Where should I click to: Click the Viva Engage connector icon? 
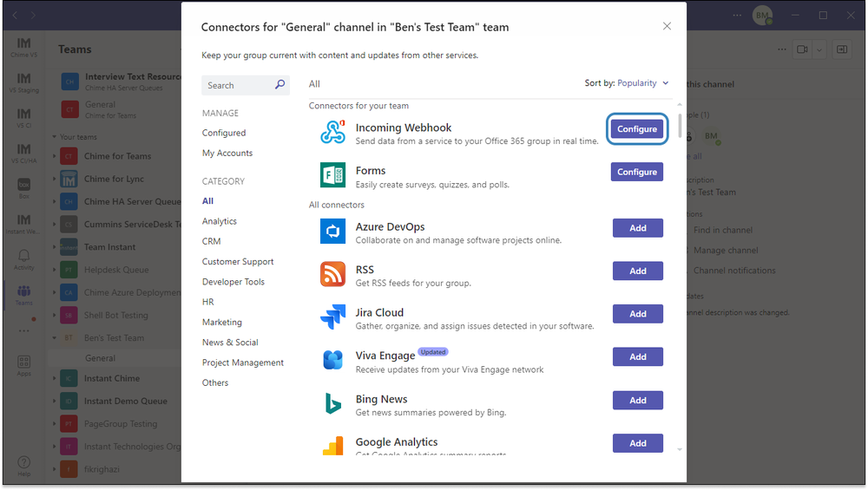(332, 360)
